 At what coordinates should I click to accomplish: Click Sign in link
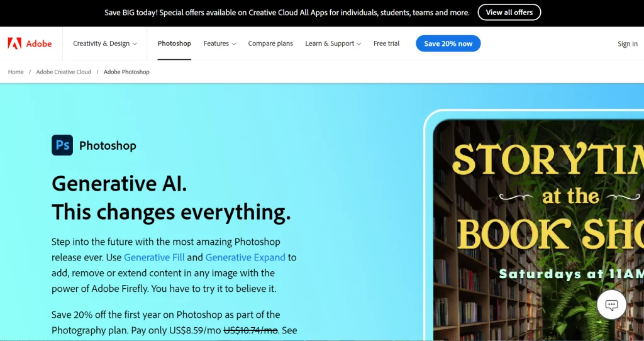(628, 44)
